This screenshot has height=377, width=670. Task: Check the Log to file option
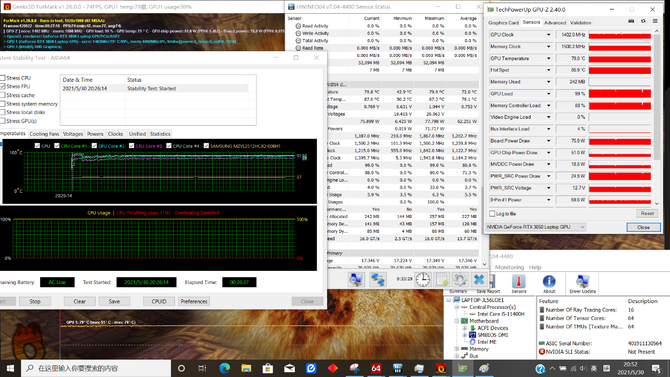tap(492, 213)
